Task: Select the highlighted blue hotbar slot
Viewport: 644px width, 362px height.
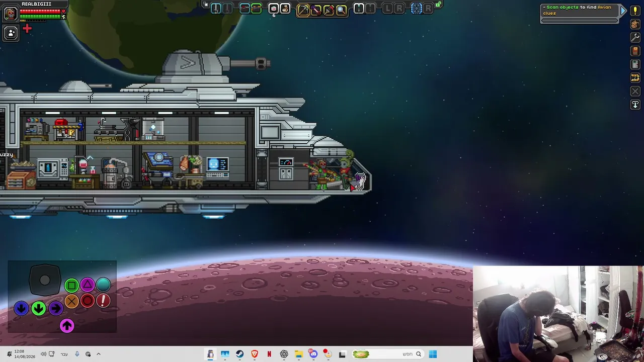Action: (417, 8)
